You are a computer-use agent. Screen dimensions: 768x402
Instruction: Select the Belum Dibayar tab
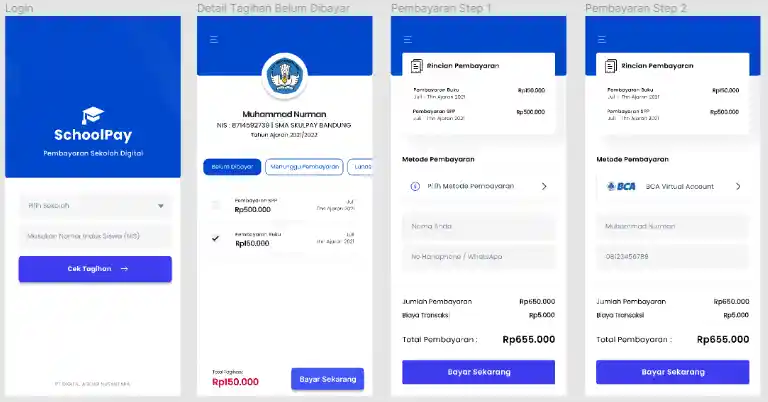pos(232,167)
